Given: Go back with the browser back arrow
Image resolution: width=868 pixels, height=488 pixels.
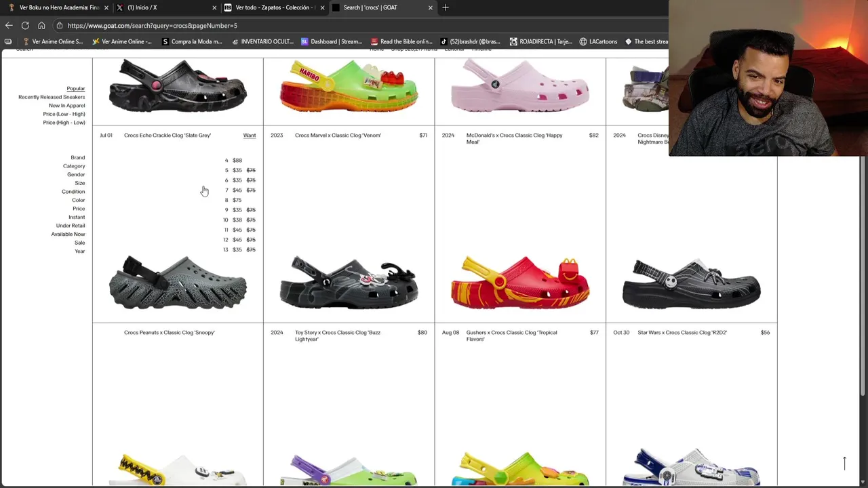Looking at the screenshot, I should (9, 25).
